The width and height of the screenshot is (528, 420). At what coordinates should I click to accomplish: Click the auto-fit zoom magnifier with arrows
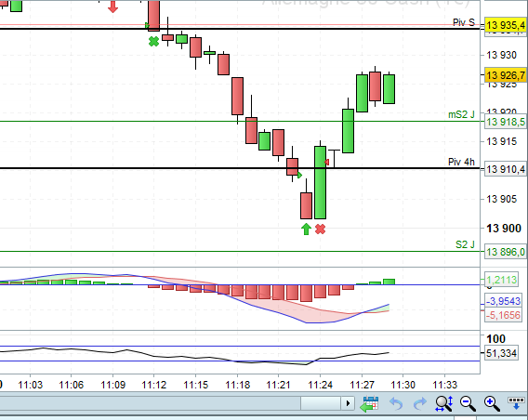point(443,403)
